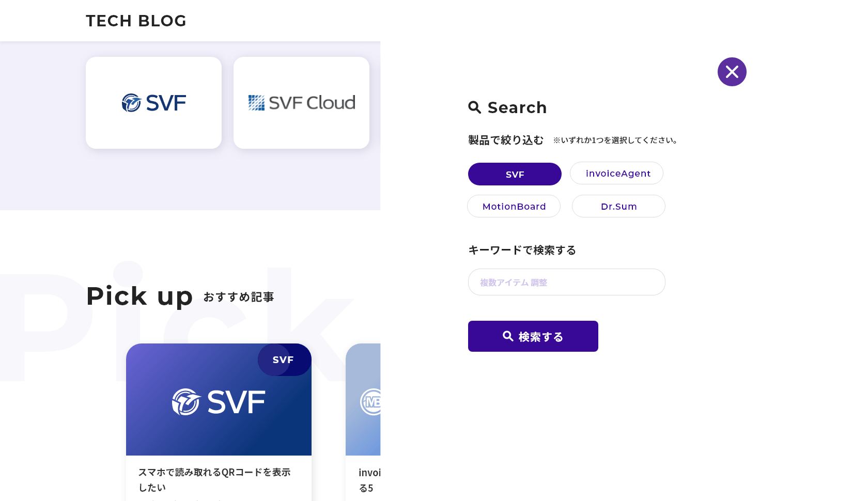Open the SVF product card
The height and width of the screenshot is (501, 868).
click(153, 103)
